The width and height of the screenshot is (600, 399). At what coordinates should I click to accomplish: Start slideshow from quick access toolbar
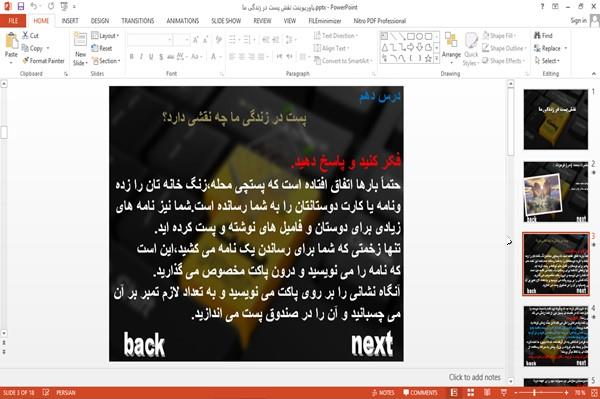[64, 7]
